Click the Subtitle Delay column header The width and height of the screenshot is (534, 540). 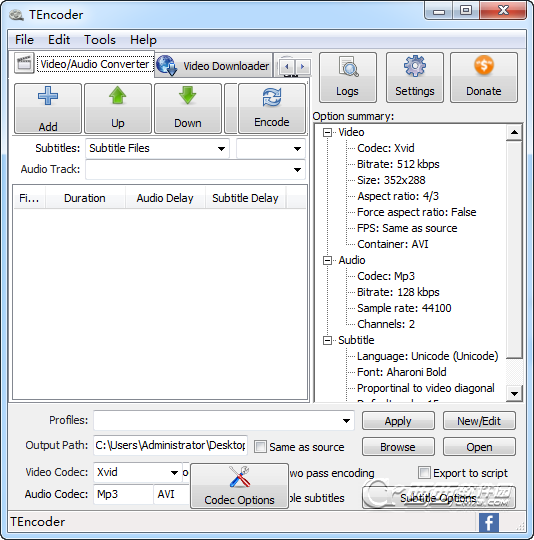245,198
